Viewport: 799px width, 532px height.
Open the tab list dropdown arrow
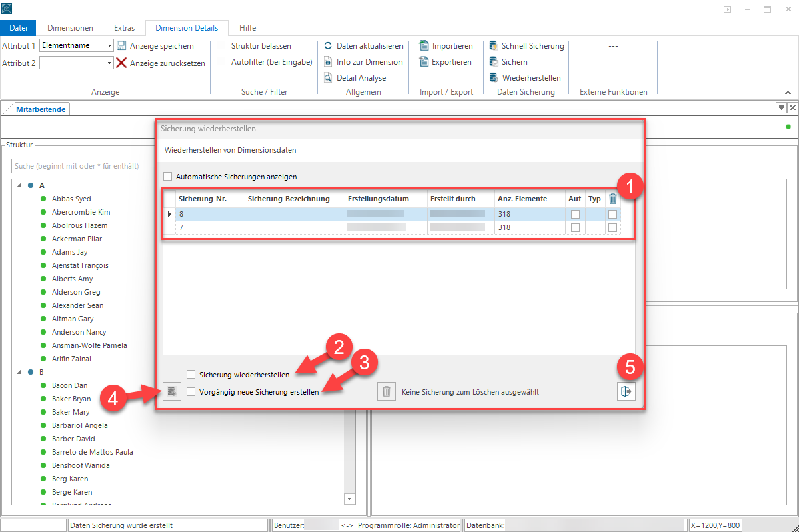[781, 107]
